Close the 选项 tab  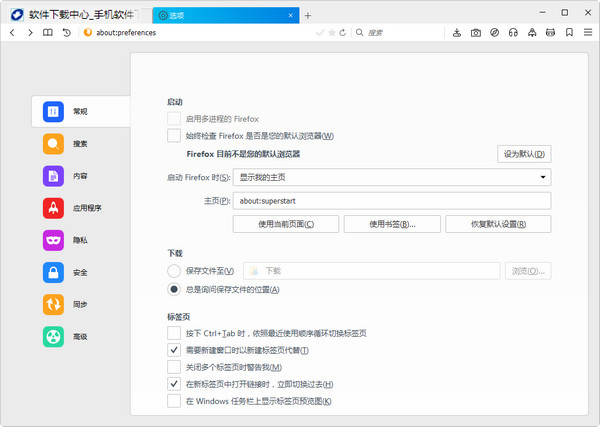pyautogui.click(x=290, y=15)
